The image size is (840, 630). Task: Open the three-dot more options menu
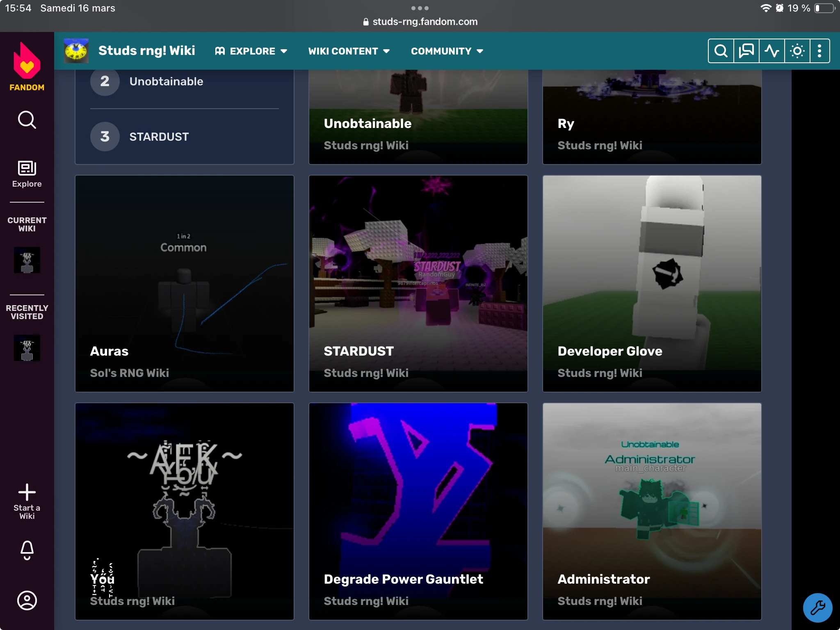[819, 51]
